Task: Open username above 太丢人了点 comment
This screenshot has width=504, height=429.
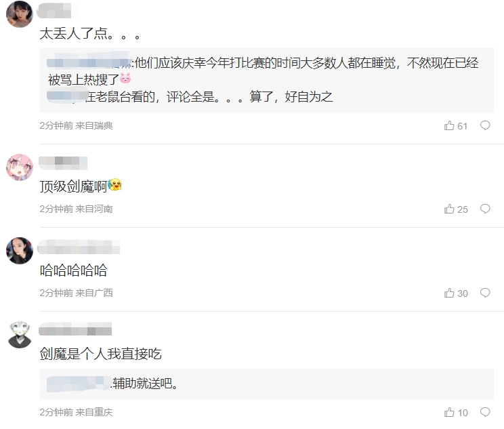Action: coord(54,11)
